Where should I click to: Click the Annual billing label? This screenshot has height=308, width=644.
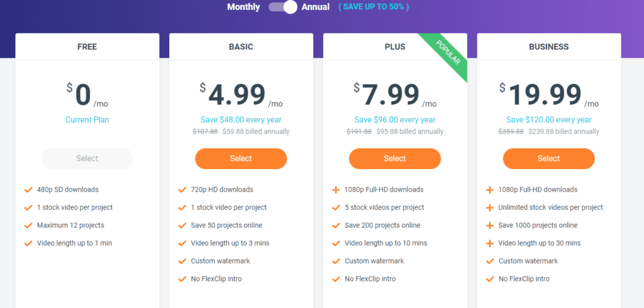pyautogui.click(x=316, y=7)
